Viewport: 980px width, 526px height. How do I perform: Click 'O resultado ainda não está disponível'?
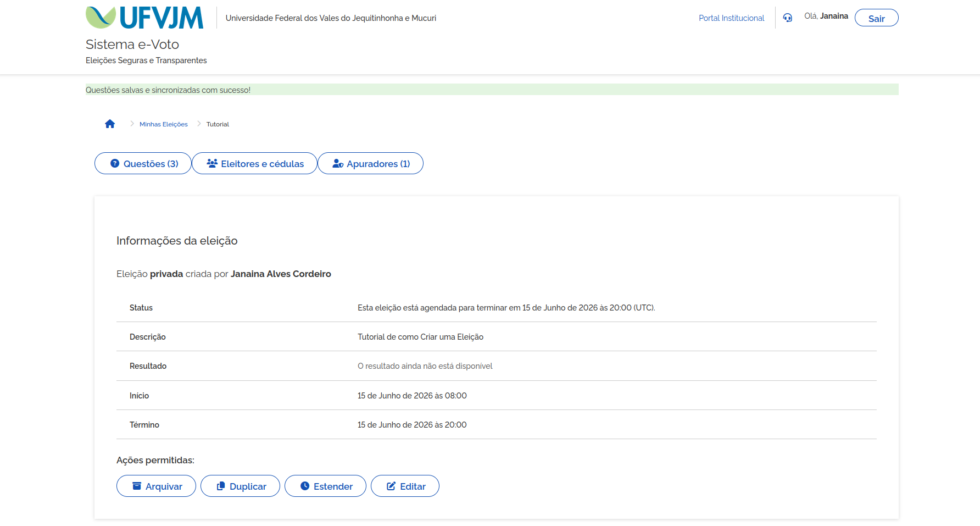[425, 366]
